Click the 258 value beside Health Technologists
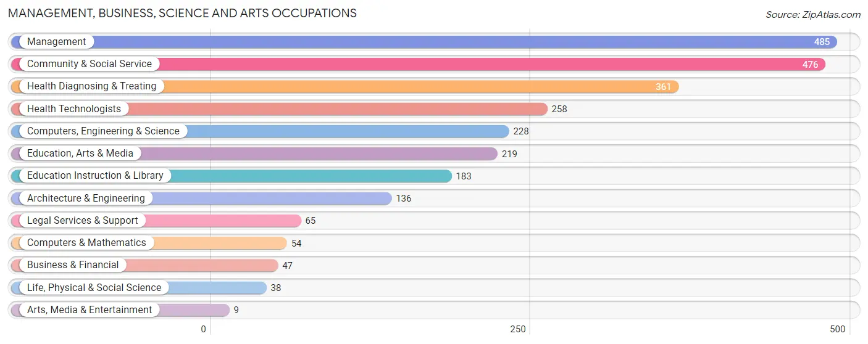The height and width of the screenshot is (344, 868). (559, 109)
